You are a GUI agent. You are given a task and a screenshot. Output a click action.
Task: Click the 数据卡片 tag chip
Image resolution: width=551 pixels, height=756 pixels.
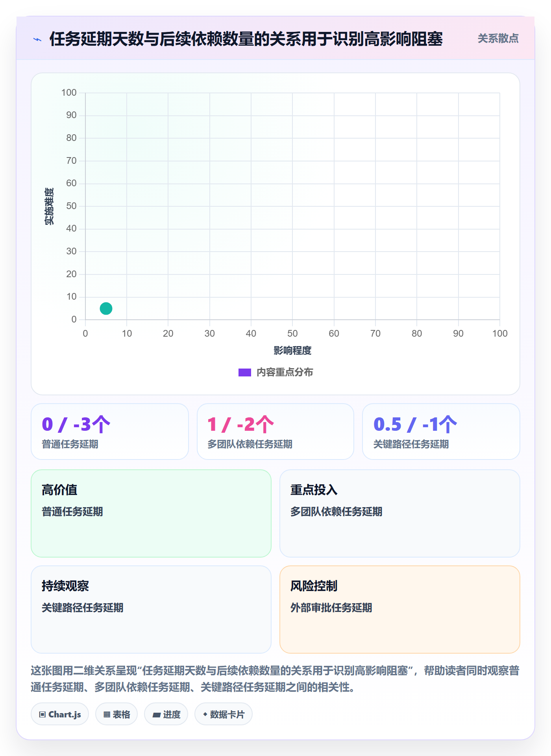pyautogui.click(x=224, y=714)
